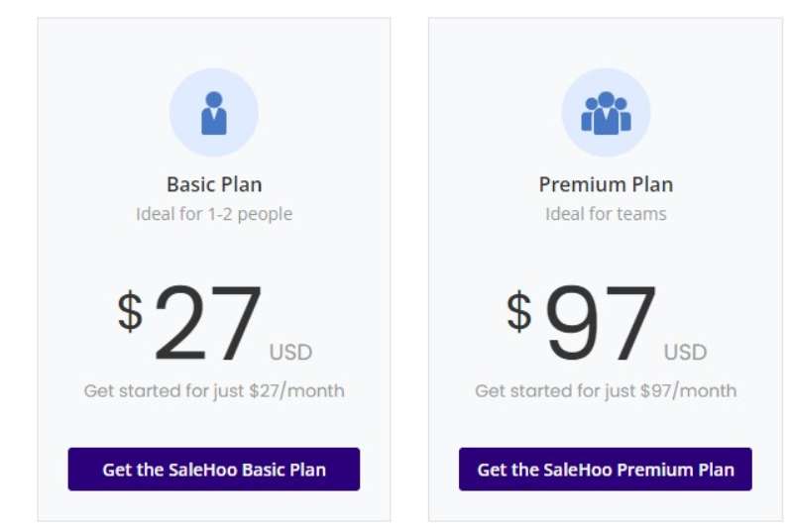The image size is (793, 532).
Task: Click 'Get started for just $97/month' text
Action: [x=606, y=390]
